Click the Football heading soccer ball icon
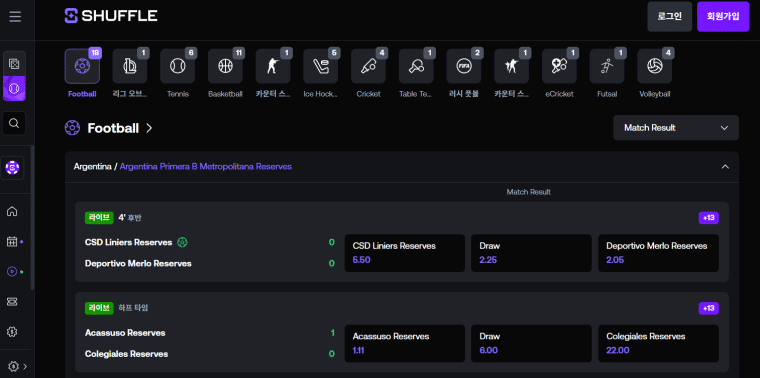 (72, 128)
